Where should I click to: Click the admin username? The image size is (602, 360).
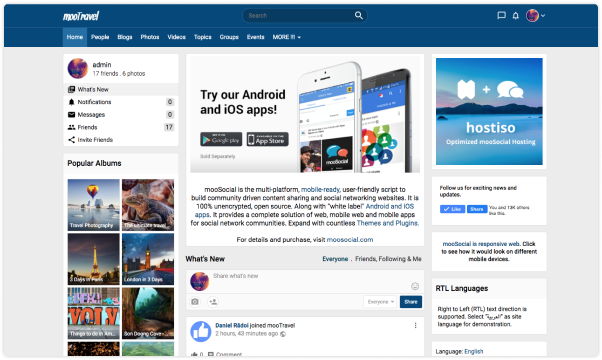tap(102, 64)
